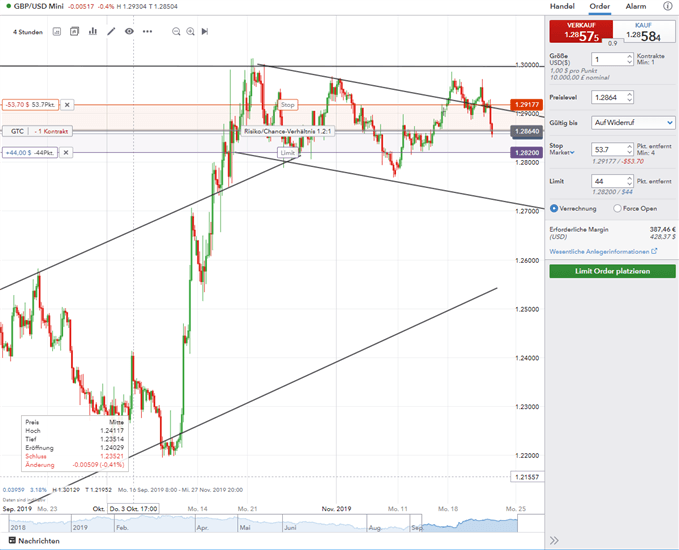Remove the stop level with its X
This screenshot has height=550, width=679.
(x=67, y=105)
